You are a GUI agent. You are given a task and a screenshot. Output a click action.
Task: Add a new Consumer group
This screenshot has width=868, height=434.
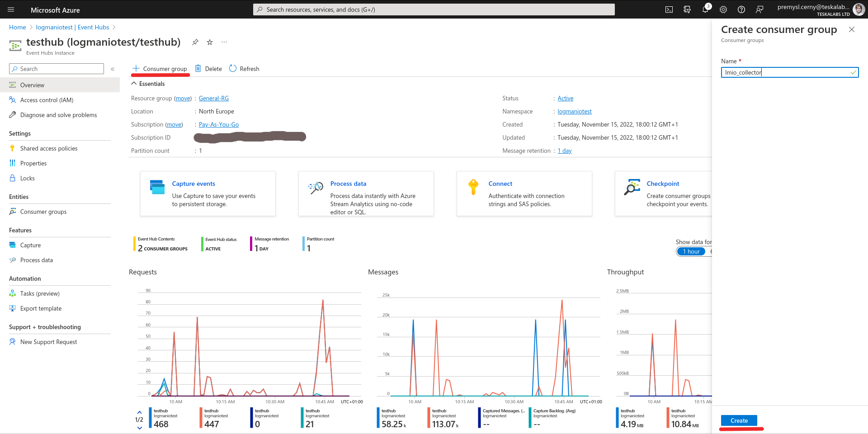[x=160, y=69]
